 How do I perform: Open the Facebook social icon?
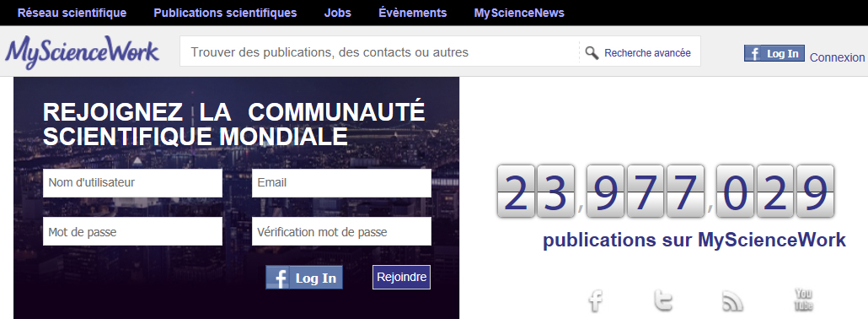[596, 300]
